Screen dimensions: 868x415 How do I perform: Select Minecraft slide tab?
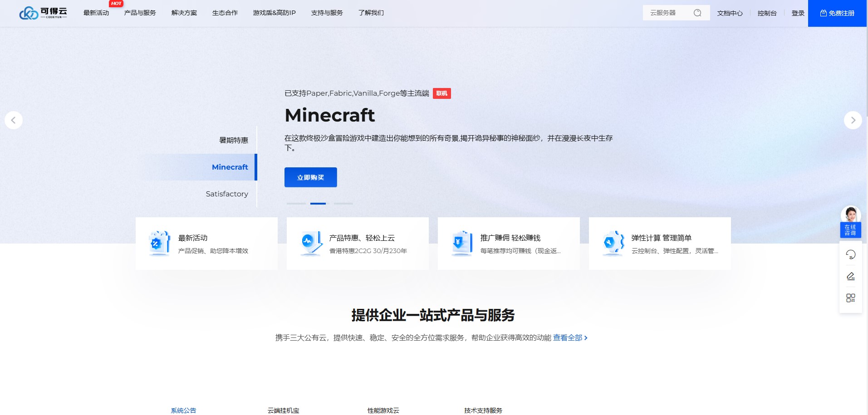click(x=230, y=167)
